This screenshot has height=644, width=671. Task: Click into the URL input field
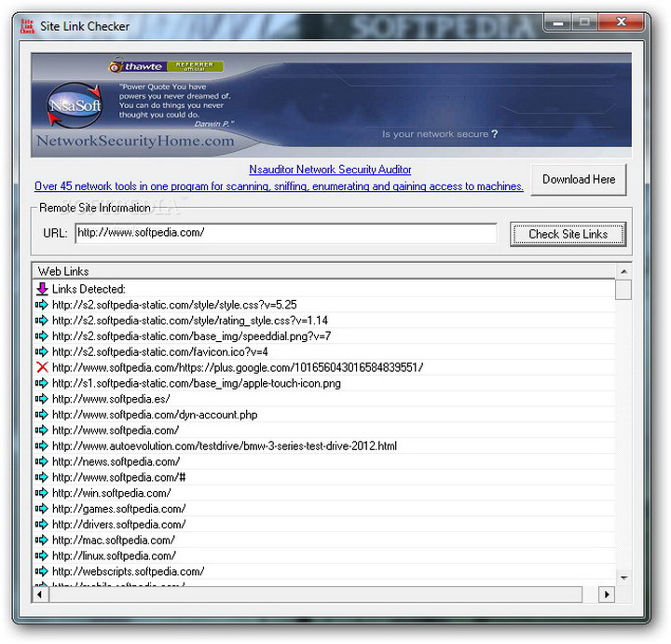(285, 233)
